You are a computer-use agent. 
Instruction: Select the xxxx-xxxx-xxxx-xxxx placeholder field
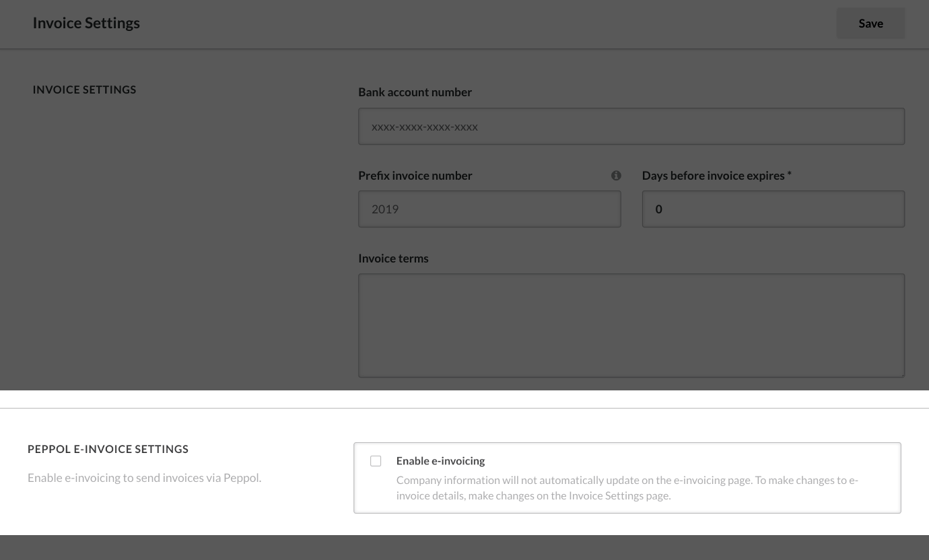coord(631,126)
